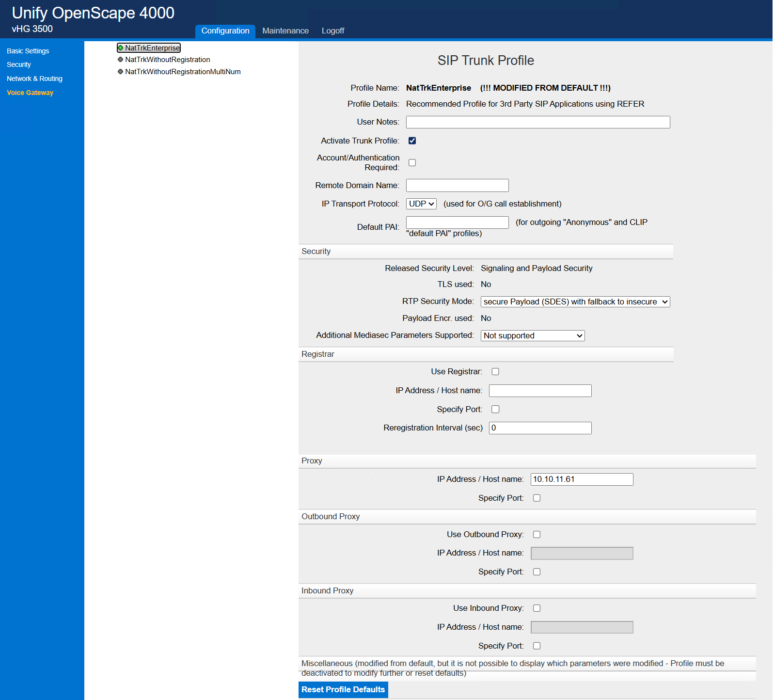The height and width of the screenshot is (700, 774).
Task: Click the Reset Profile Defaults button
Action: [x=343, y=690]
